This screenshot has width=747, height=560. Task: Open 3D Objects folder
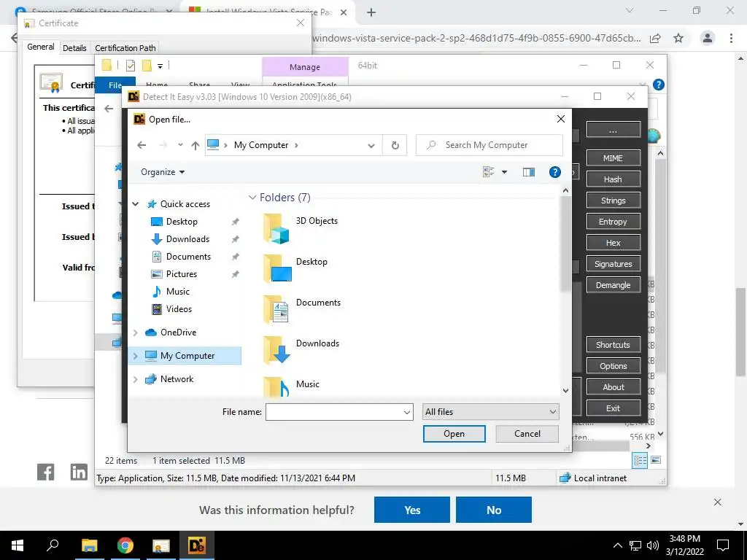pyautogui.click(x=301, y=227)
